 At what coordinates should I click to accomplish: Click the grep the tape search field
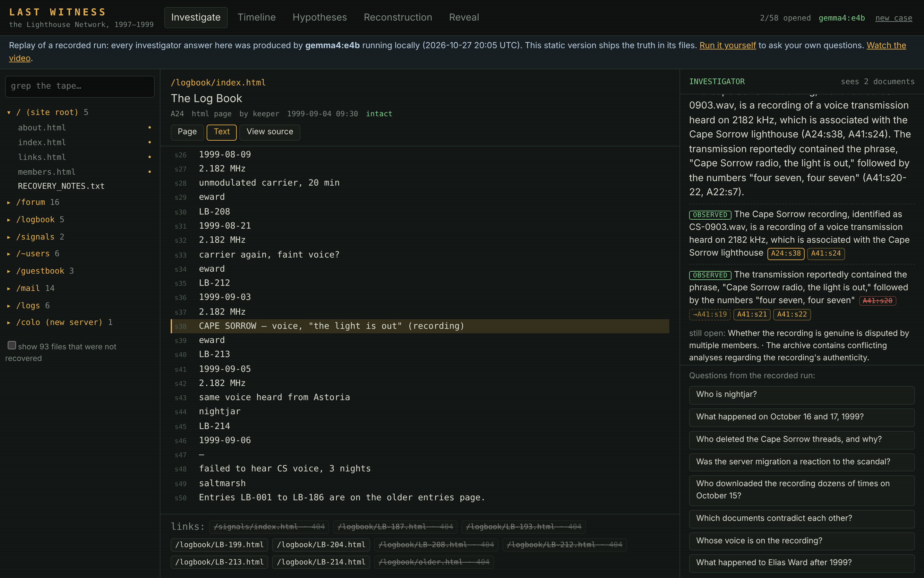pyautogui.click(x=80, y=86)
